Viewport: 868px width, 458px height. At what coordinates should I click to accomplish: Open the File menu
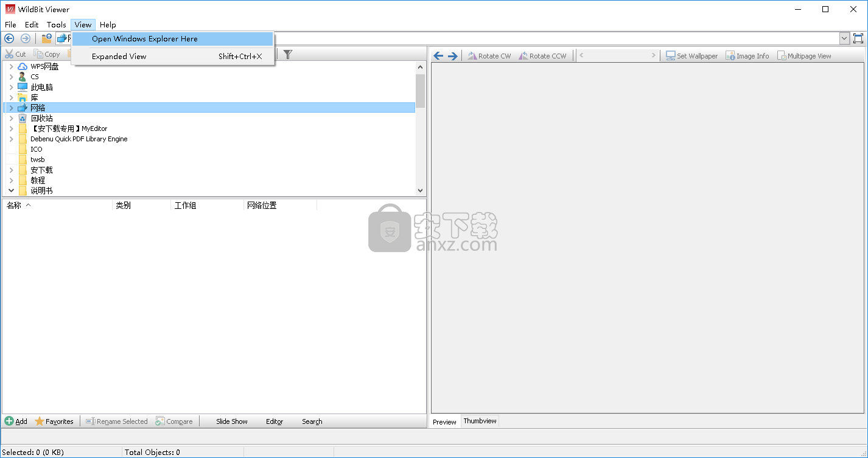coord(10,25)
